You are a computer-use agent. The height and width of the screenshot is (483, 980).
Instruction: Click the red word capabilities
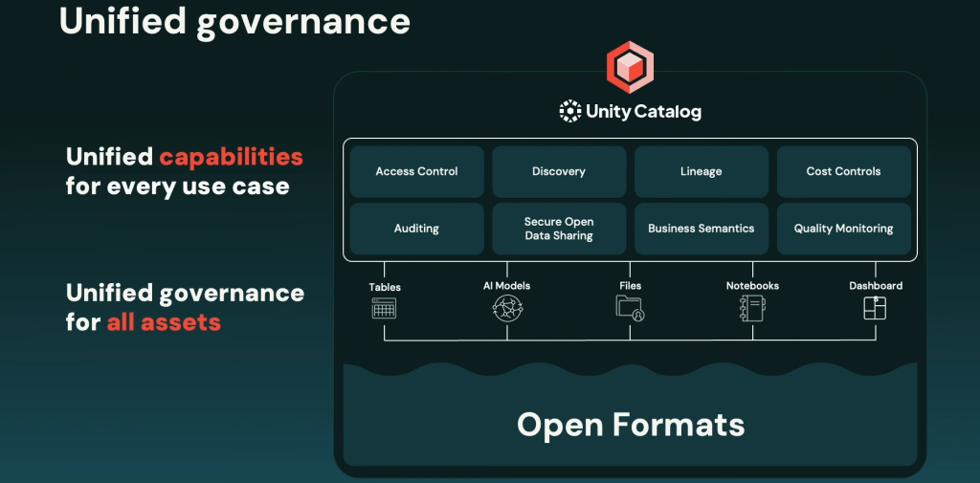[232, 158]
